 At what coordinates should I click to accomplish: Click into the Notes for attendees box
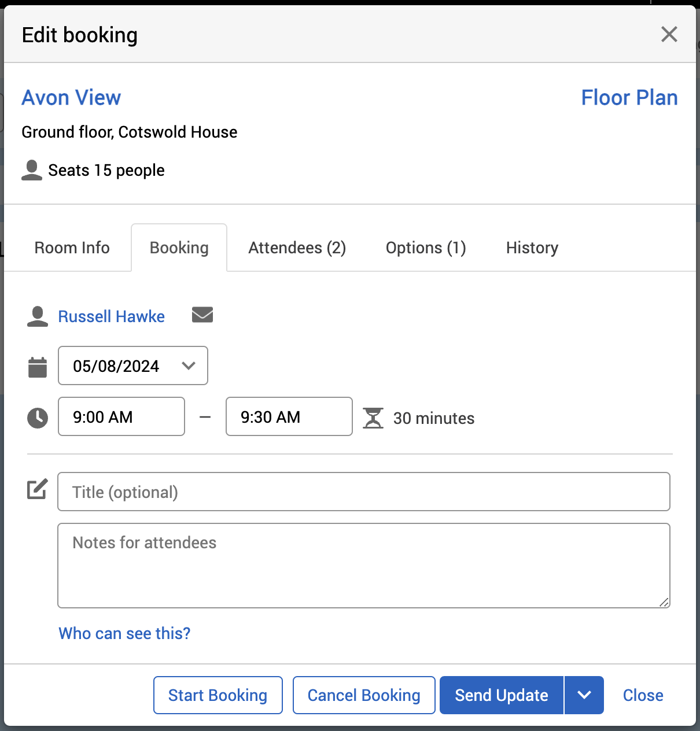(x=363, y=566)
